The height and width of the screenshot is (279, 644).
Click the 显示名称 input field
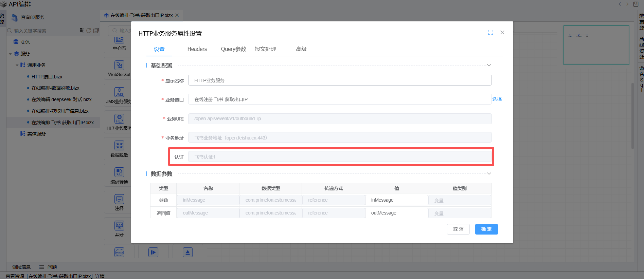click(340, 80)
